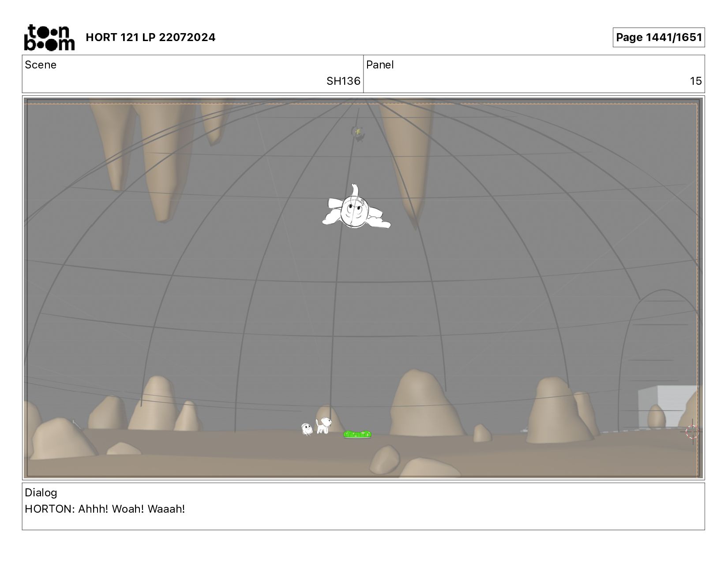The height and width of the screenshot is (563, 728).
Task: Click the Toon Boom logo
Action: point(49,38)
